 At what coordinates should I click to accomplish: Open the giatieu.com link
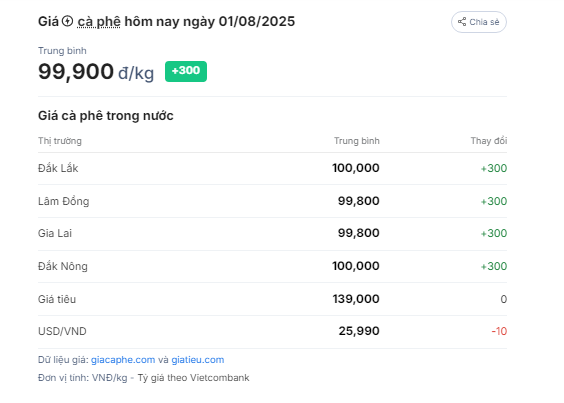click(198, 360)
